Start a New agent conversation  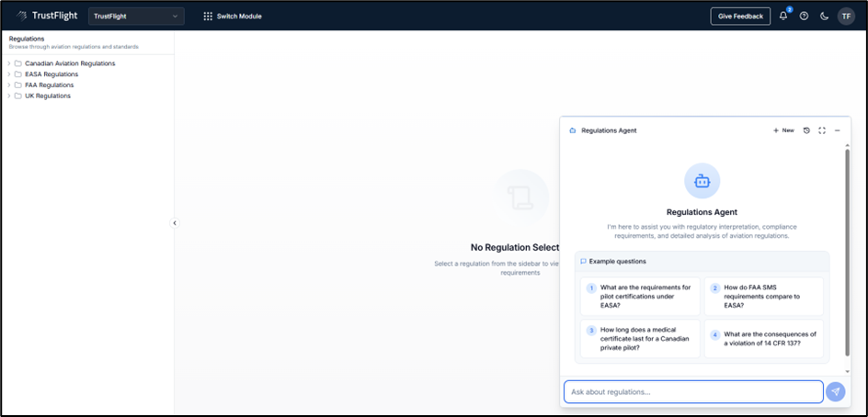point(783,130)
